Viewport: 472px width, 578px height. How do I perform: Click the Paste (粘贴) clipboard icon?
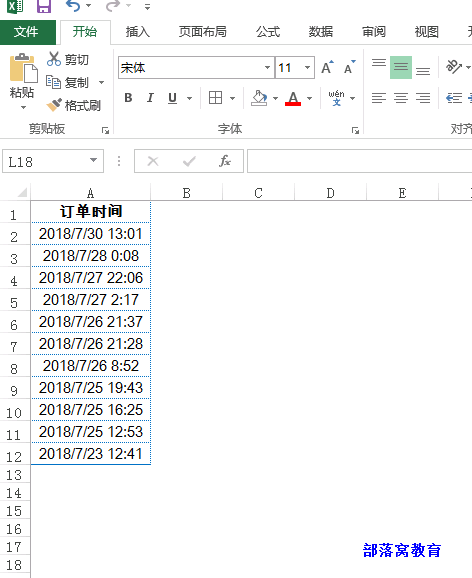click(x=23, y=69)
